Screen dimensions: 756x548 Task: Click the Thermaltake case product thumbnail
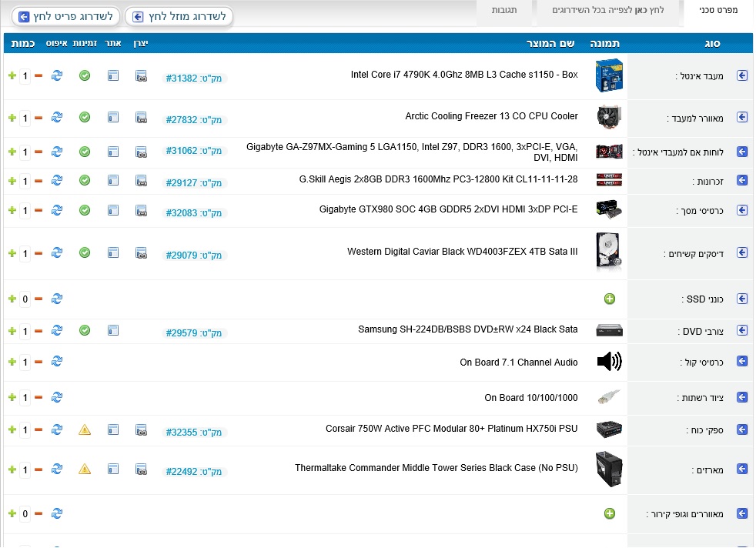[x=609, y=469]
